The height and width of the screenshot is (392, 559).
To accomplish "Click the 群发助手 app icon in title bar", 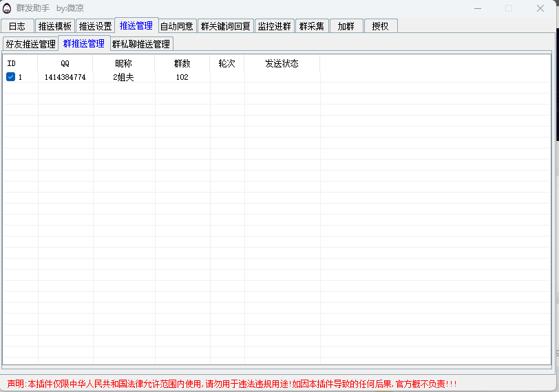I will tap(7, 8).
